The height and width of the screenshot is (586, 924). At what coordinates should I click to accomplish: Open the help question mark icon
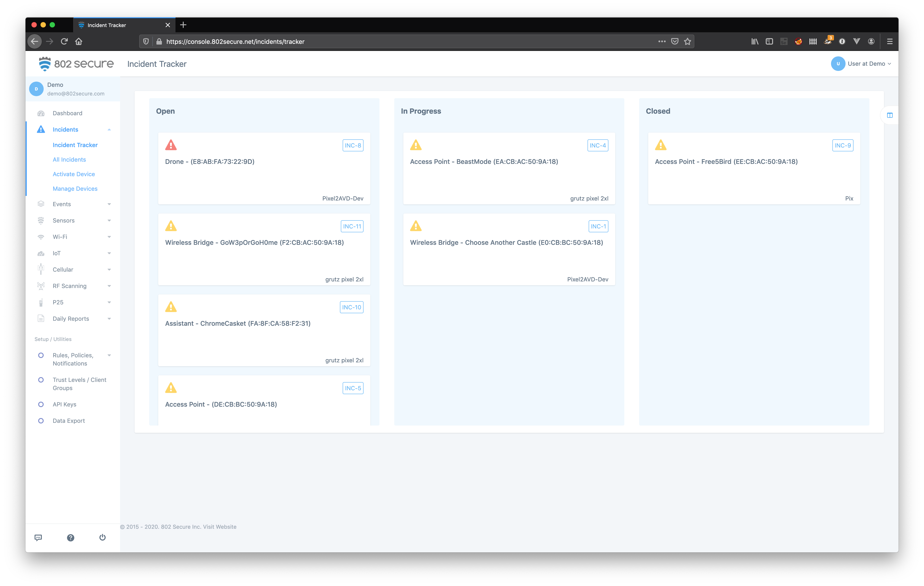[x=71, y=537]
